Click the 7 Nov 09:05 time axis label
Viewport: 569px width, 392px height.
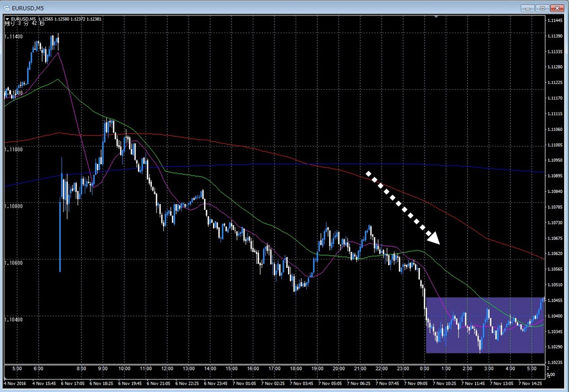416,383
